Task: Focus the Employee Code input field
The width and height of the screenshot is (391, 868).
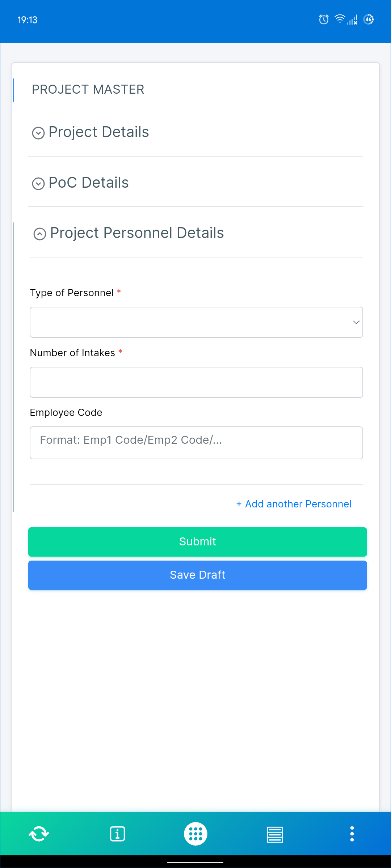Action: [196, 443]
